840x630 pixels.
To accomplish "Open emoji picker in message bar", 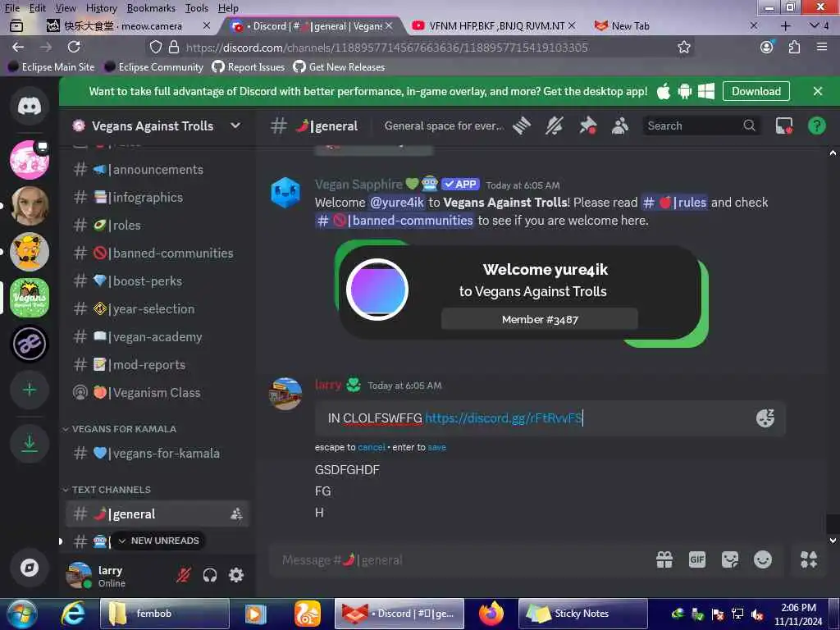I will 762,559.
